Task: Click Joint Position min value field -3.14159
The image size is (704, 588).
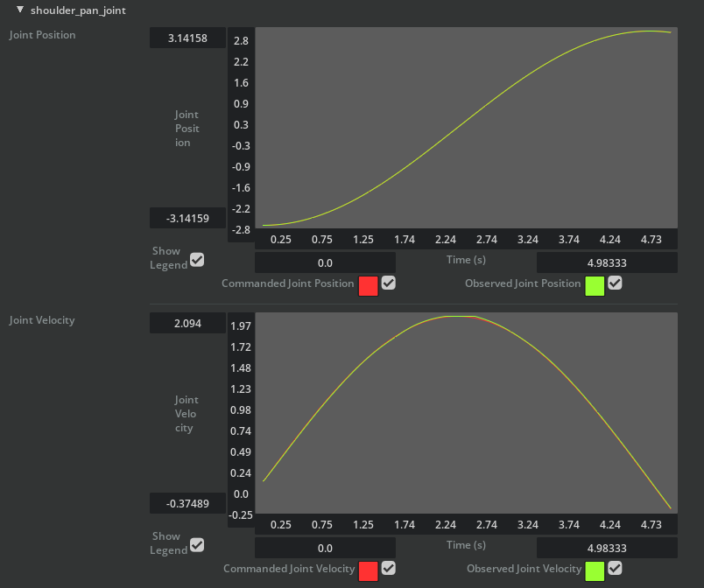Action: click(187, 218)
